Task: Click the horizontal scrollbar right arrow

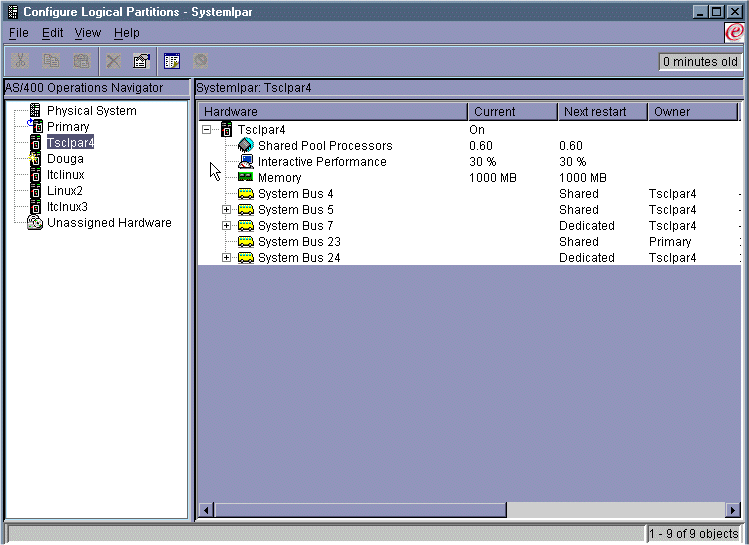Action: point(733,510)
